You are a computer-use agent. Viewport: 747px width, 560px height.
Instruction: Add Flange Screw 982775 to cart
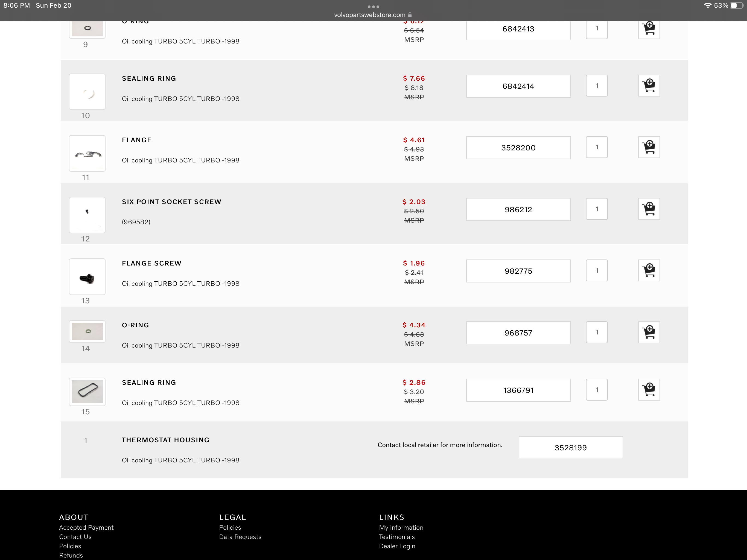click(x=648, y=270)
